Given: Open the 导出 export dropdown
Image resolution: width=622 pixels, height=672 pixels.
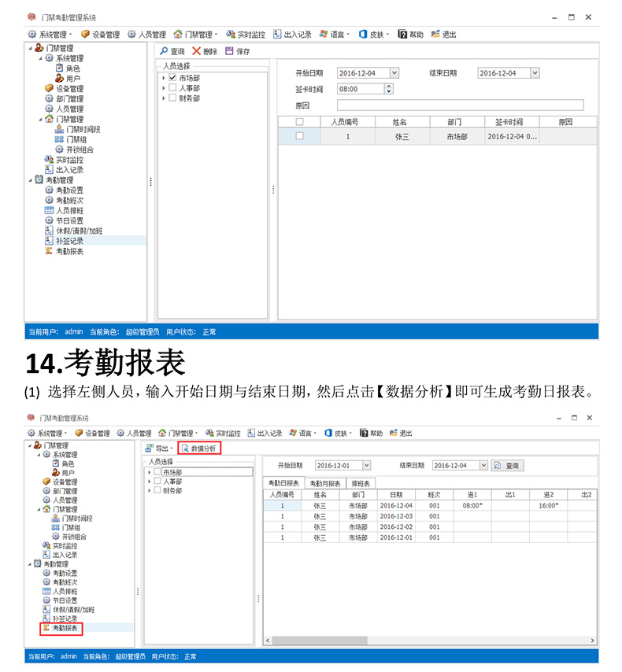Looking at the screenshot, I should coord(160,448).
